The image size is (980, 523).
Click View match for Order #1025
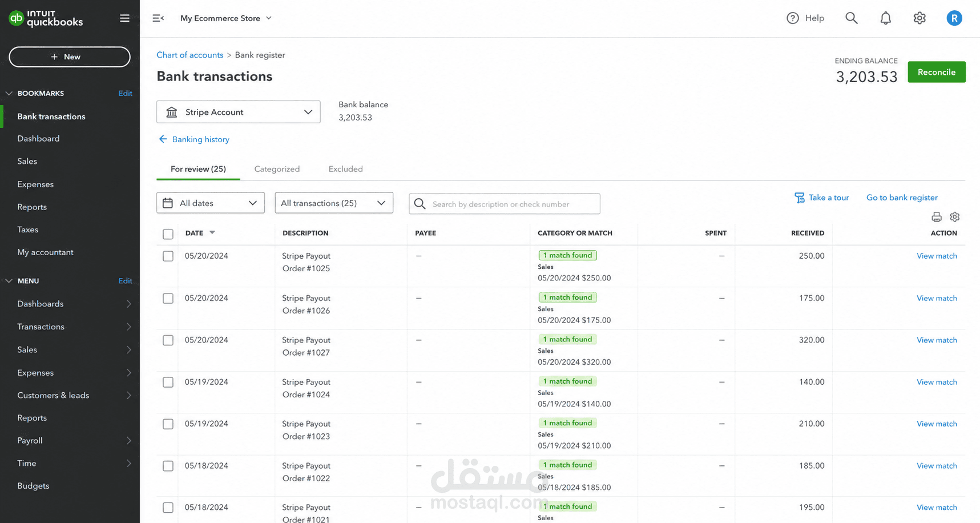tap(937, 256)
